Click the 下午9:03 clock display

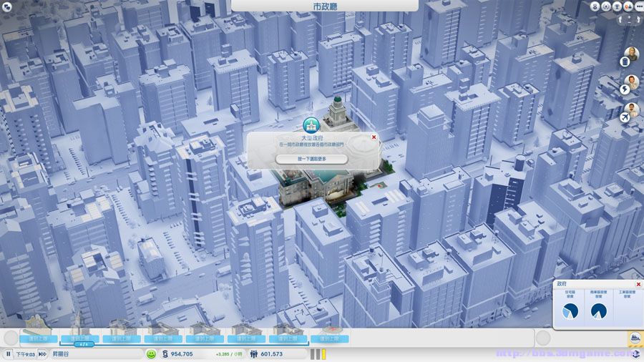pos(26,354)
